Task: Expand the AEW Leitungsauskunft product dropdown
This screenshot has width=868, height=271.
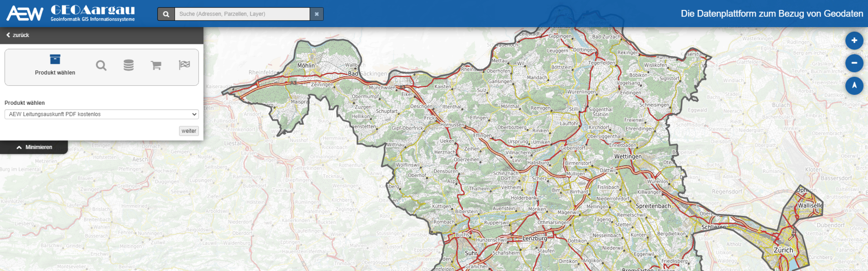Action: click(102, 114)
